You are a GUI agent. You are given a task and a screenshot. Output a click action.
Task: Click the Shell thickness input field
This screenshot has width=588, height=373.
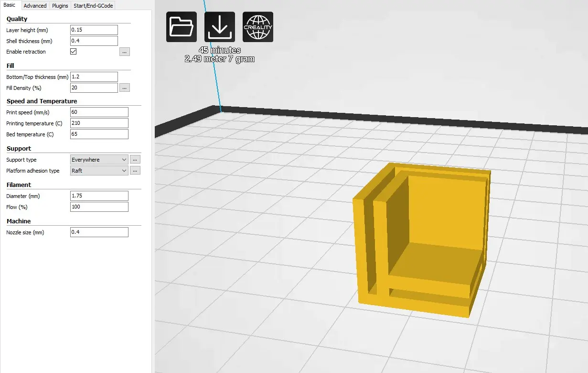pos(94,41)
